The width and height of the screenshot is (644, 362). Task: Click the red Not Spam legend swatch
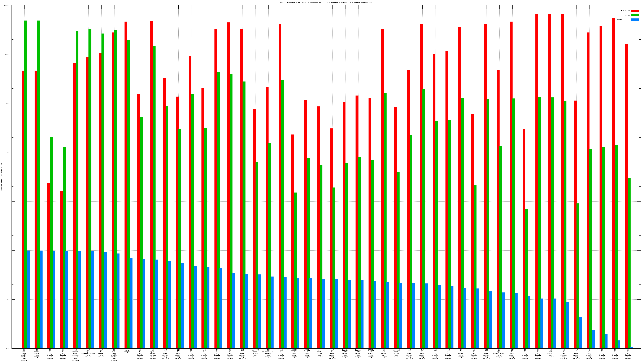click(x=635, y=11)
